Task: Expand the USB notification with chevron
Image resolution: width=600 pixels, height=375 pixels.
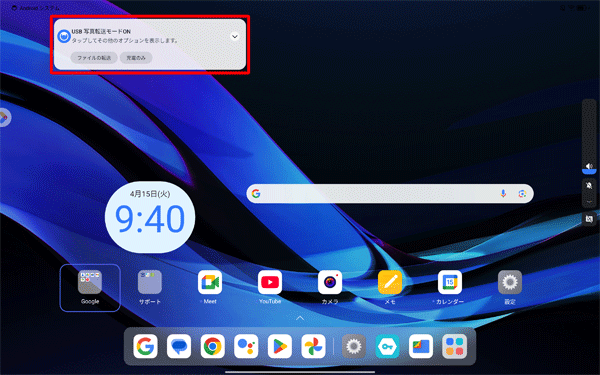Action: click(x=235, y=36)
